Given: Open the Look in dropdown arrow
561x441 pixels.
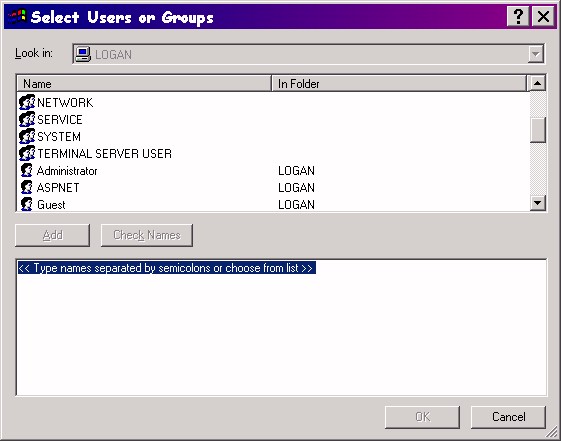Looking at the screenshot, I should pyautogui.click(x=536, y=54).
